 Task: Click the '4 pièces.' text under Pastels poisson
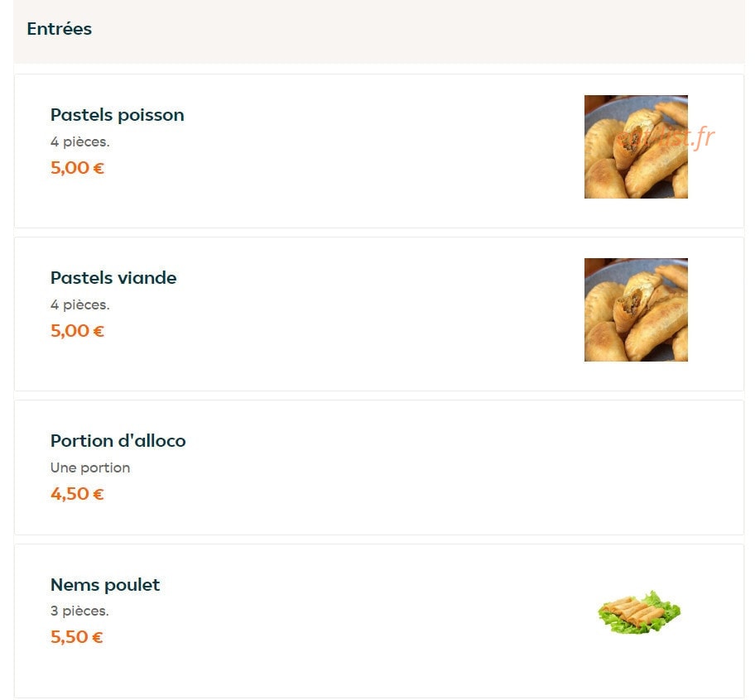point(80,142)
